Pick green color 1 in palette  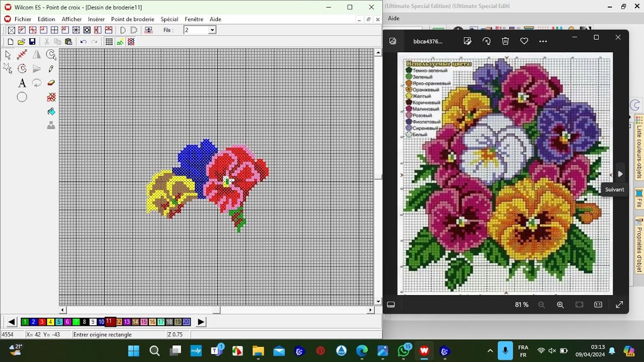(25, 322)
